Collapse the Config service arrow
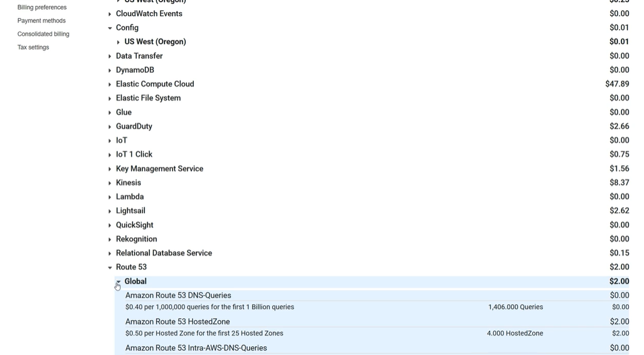Viewport: 644px width, 355px height. (x=110, y=28)
